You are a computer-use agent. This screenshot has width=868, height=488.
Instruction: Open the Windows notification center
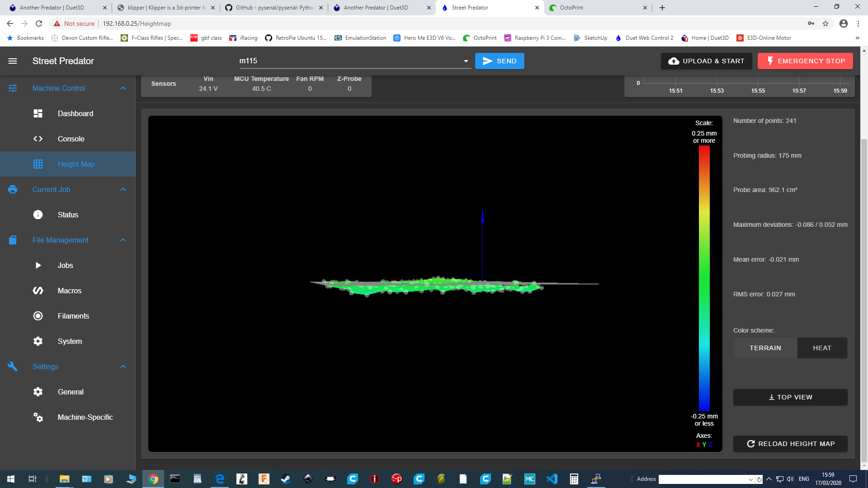tap(853, 479)
